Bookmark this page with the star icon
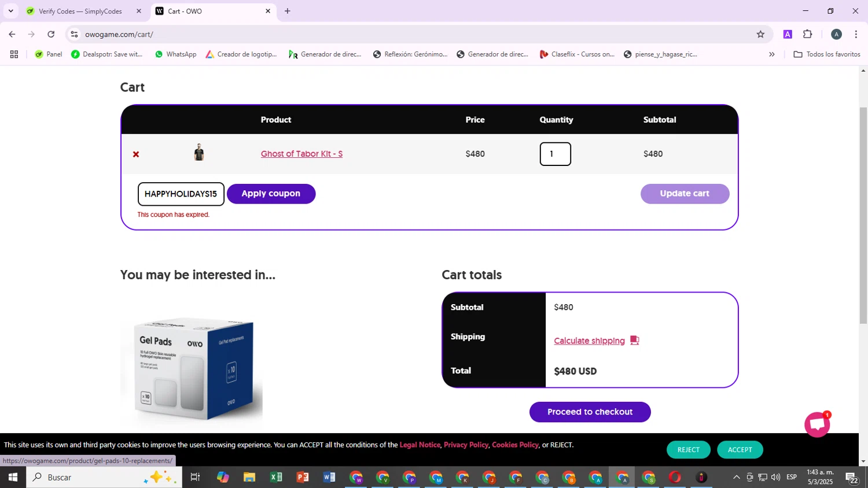868x488 pixels. [760, 34]
